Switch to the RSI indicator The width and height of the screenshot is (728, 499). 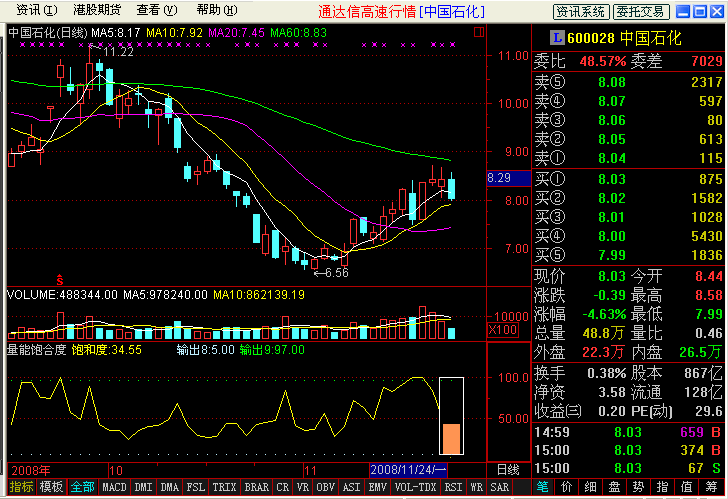pyautogui.click(x=453, y=487)
